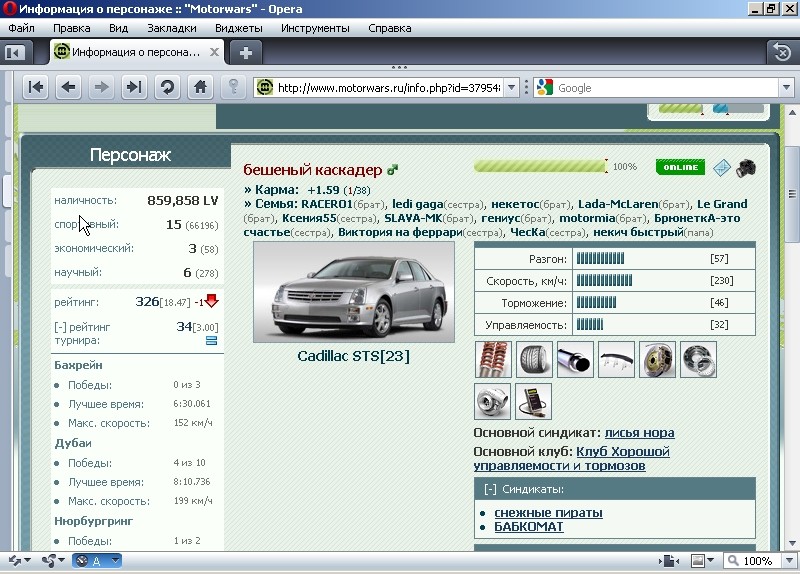Close the Информация о персонаже tab
The height and width of the screenshot is (574, 800).
214,52
